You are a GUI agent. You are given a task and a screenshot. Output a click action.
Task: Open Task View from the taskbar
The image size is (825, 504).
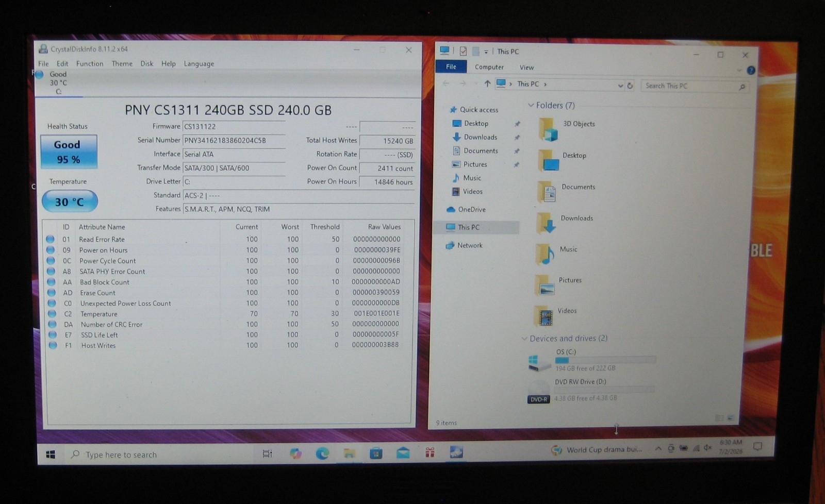coord(267,453)
